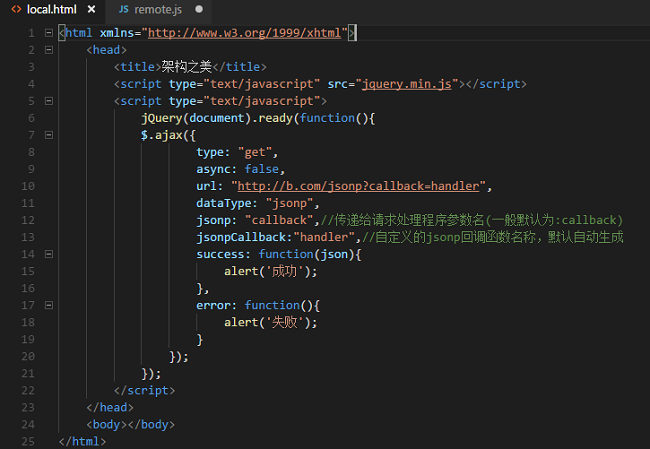The width and height of the screenshot is (650, 449).
Task: Click the comment after jsonp: "callback"
Action: [x=472, y=220]
